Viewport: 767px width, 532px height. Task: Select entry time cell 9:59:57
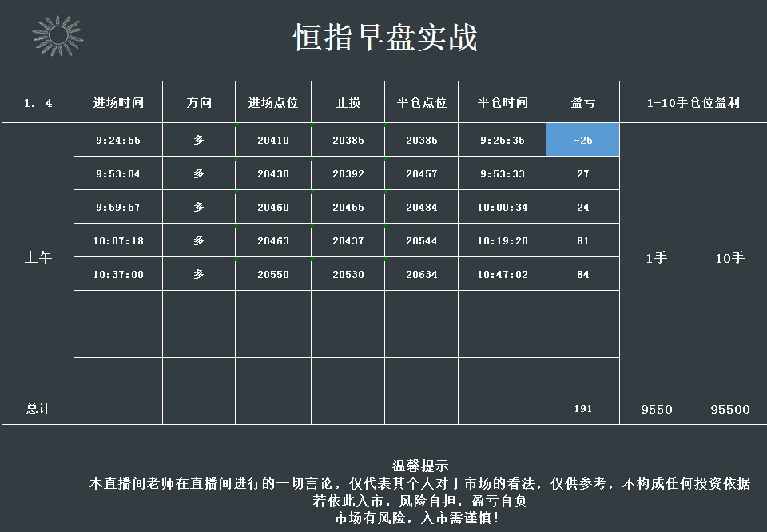[x=118, y=208]
